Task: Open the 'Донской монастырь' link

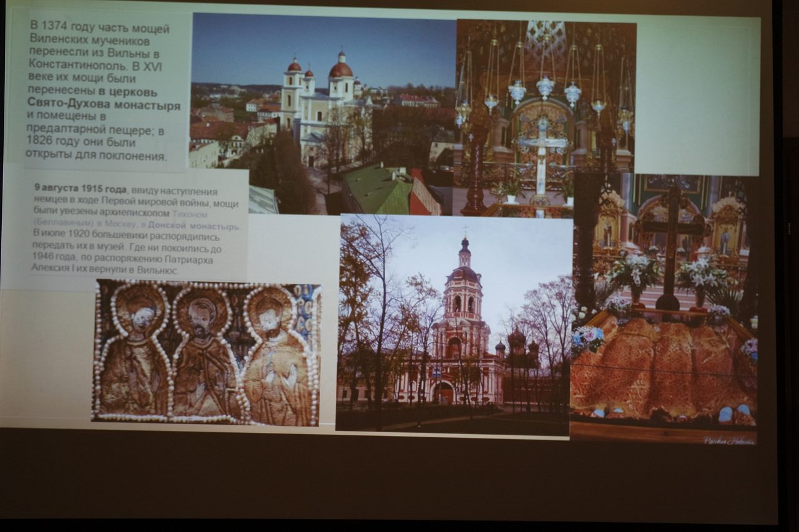Action: click(x=194, y=226)
